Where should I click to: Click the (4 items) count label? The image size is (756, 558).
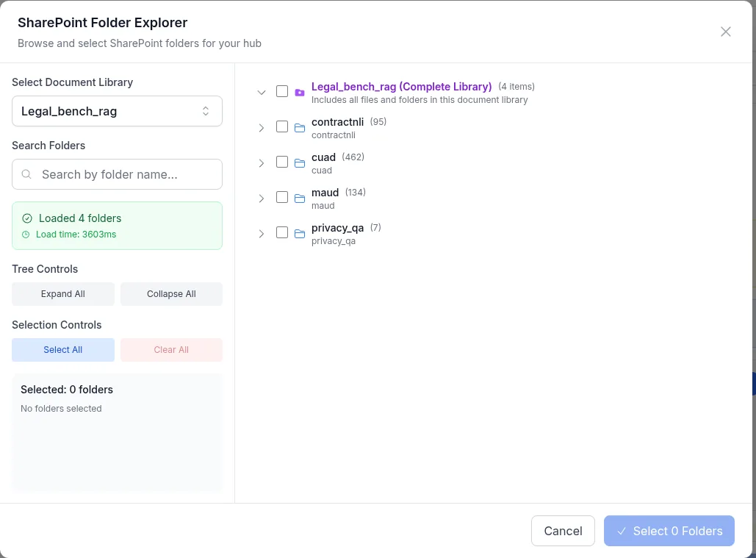[516, 86]
